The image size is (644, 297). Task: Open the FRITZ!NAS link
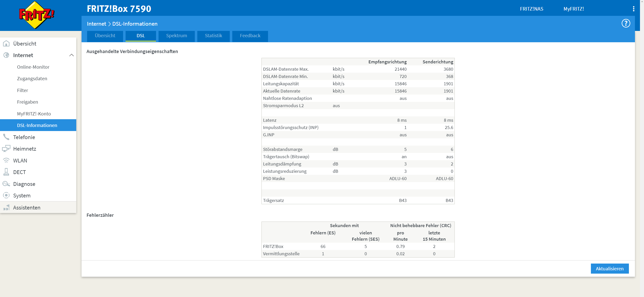tap(532, 9)
